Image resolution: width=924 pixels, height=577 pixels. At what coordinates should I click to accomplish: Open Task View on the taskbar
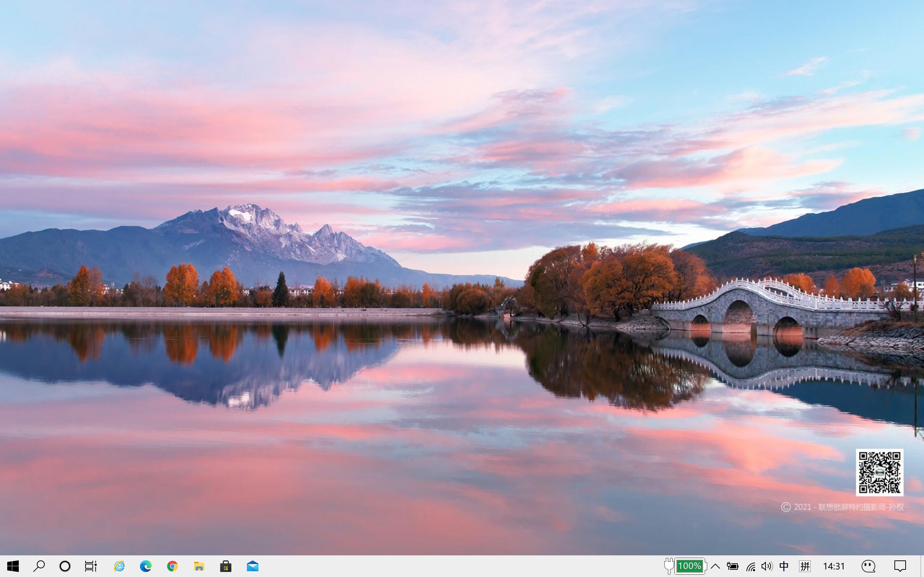[91, 566]
